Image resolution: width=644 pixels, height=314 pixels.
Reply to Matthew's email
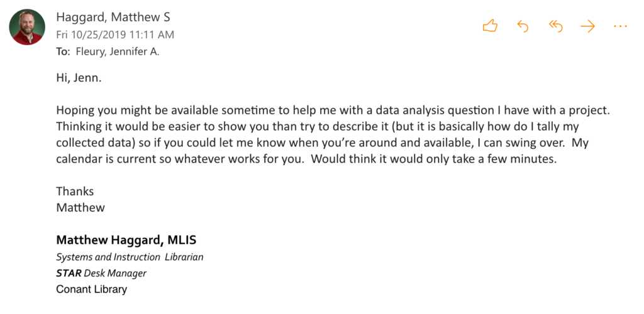coord(523,26)
